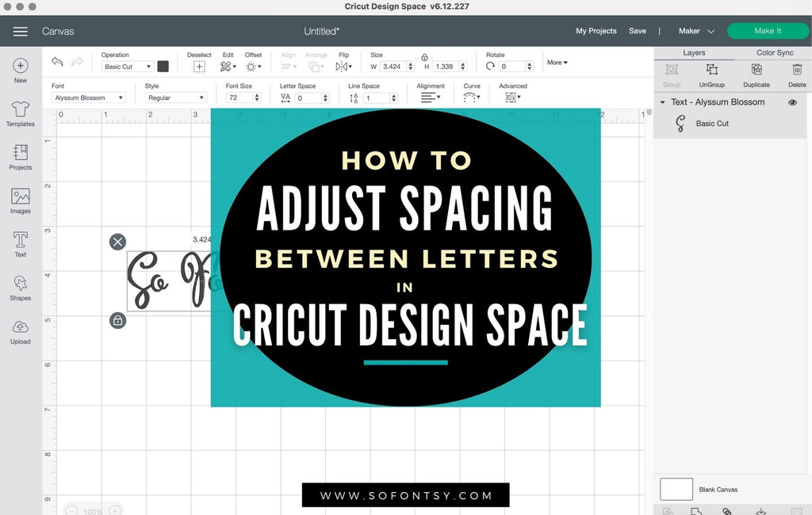Click the lock handle on selected text

coord(117,320)
